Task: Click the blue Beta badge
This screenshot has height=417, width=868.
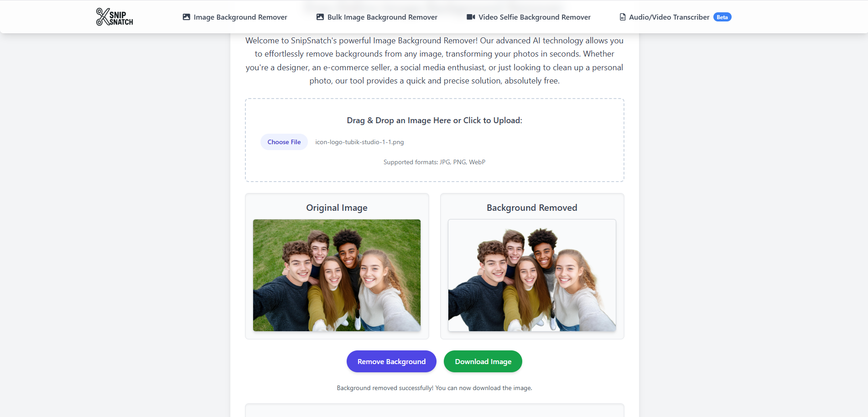Action: (x=722, y=17)
